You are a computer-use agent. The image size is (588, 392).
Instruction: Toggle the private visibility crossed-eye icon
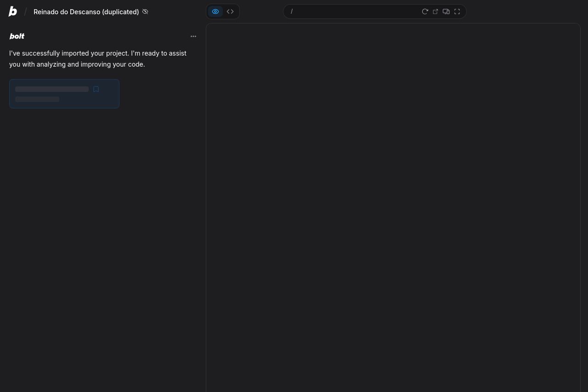[145, 11]
